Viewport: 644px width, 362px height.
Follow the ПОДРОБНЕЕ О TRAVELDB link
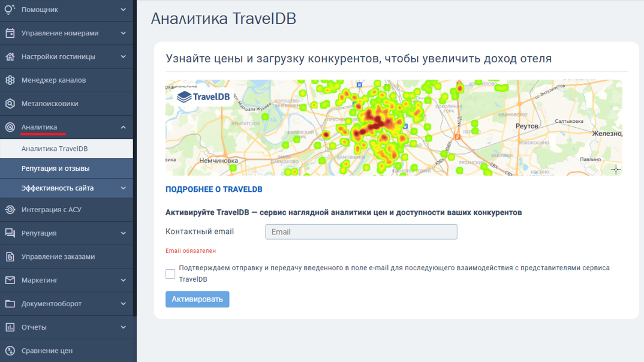click(213, 189)
